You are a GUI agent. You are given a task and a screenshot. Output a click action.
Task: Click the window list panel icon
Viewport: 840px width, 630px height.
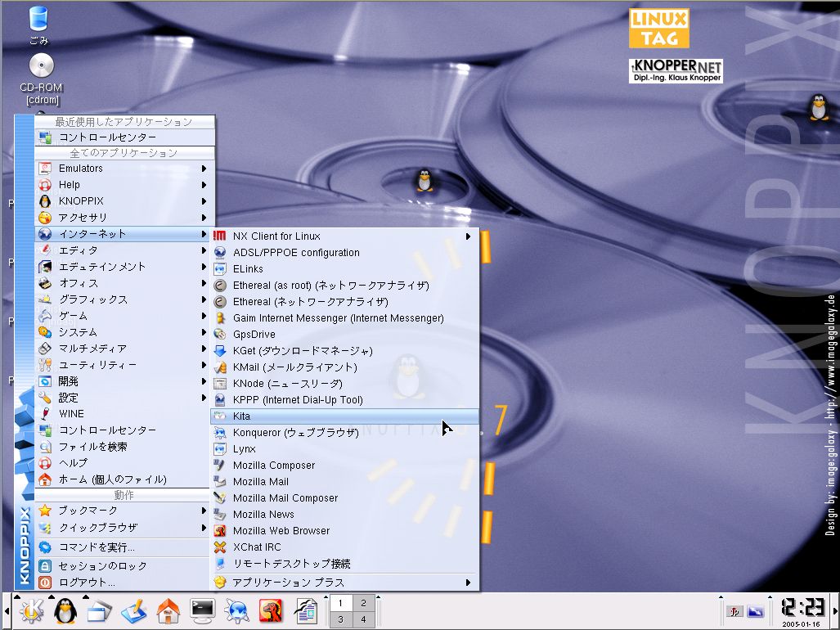coord(100,611)
